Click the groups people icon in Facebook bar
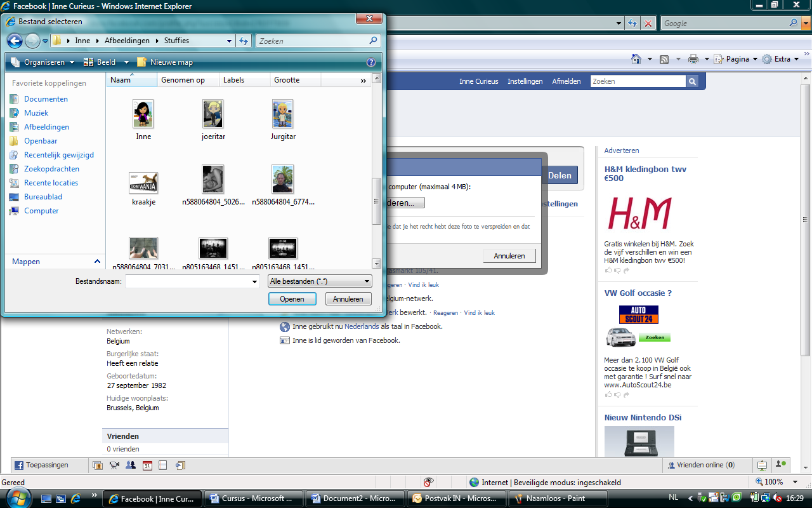Screen dimensions: 812x508 coord(131,465)
